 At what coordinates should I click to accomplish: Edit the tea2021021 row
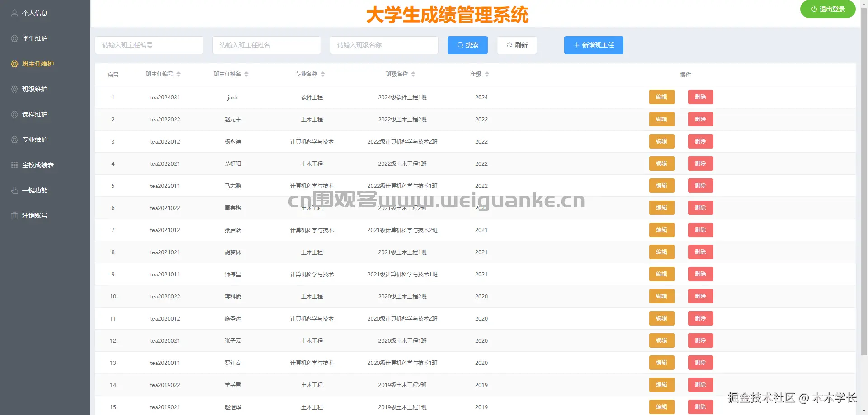pos(661,252)
